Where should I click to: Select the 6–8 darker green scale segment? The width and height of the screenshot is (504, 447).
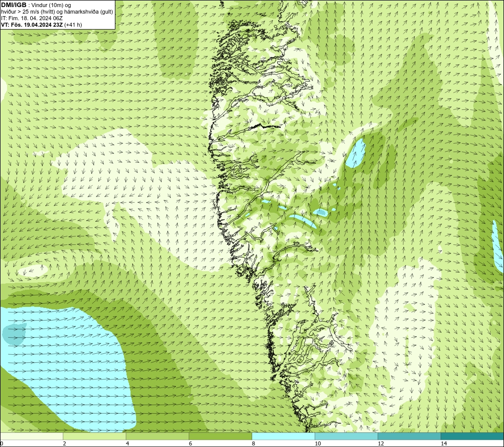(x=221, y=436)
